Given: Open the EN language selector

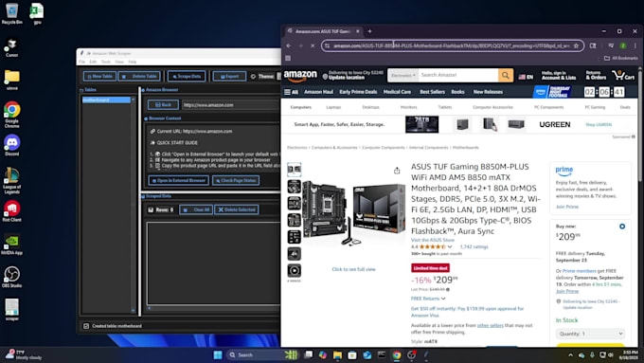Looking at the screenshot, I should click(x=526, y=77).
